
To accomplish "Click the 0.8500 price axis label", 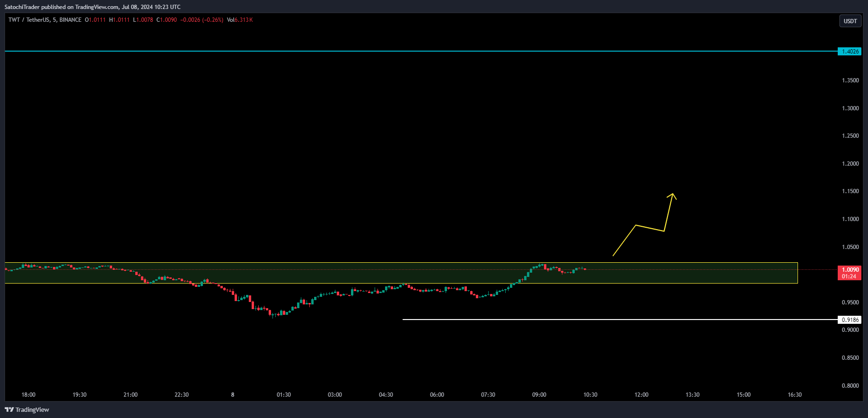I will tap(850, 358).
